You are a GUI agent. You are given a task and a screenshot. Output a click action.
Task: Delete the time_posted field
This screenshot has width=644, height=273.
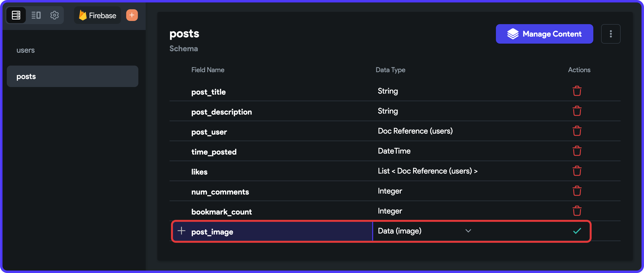[x=577, y=151]
